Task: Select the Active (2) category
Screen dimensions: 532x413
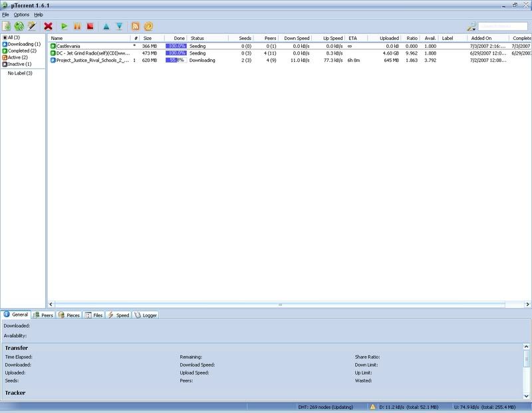Action: pos(15,57)
